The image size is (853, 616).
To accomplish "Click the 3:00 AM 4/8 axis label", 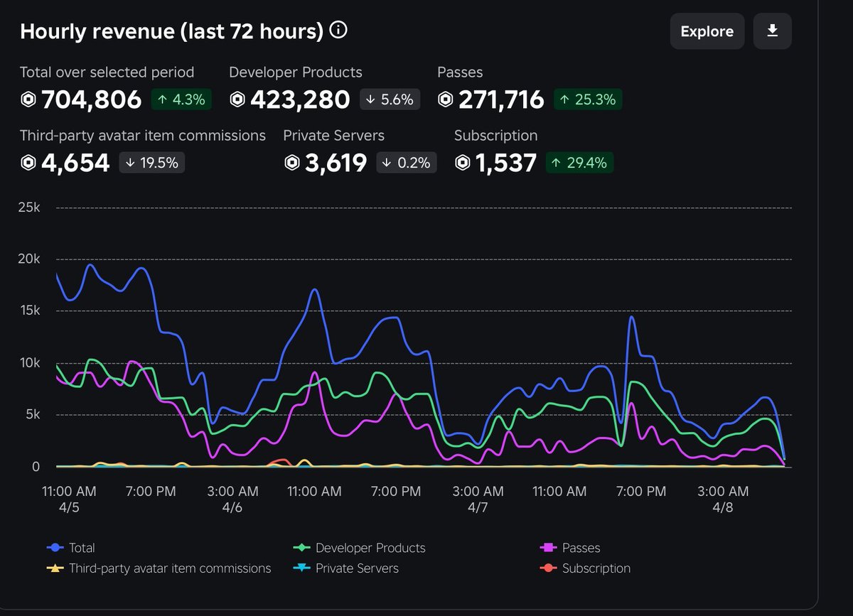I will coord(724,499).
